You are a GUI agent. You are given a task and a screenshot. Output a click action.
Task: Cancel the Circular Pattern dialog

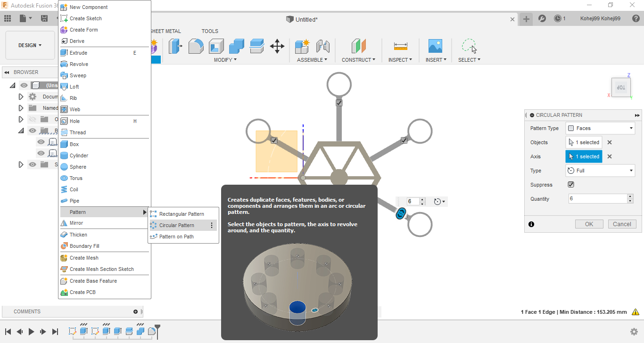[622, 224]
